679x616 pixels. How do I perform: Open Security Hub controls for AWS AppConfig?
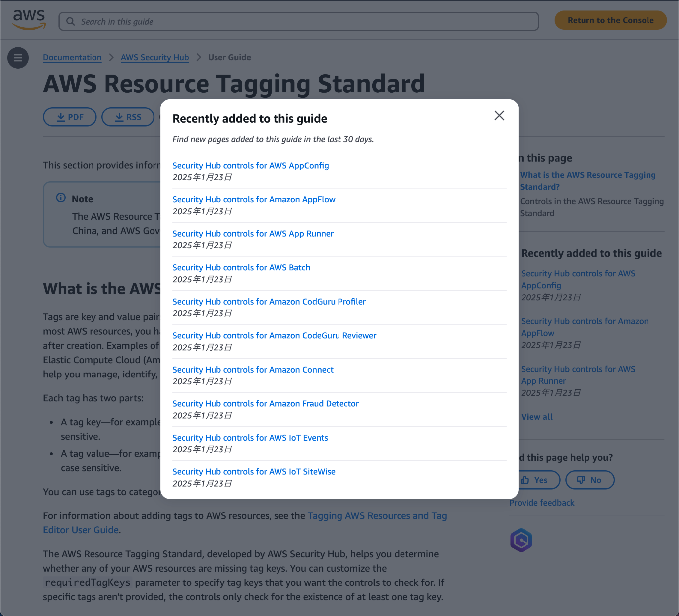click(x=251, y=166)
